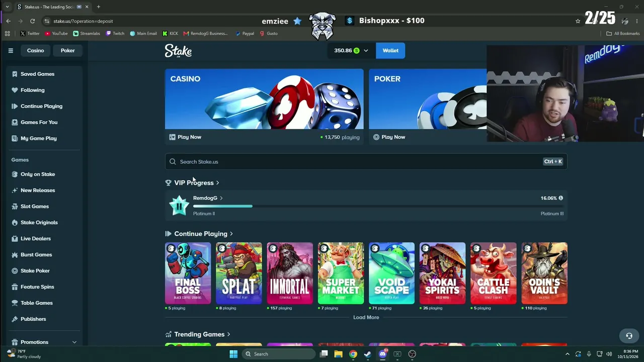This screenshot has width=644, height=362.
Task: Click the Windows Start button
Action: coord(233,354)
